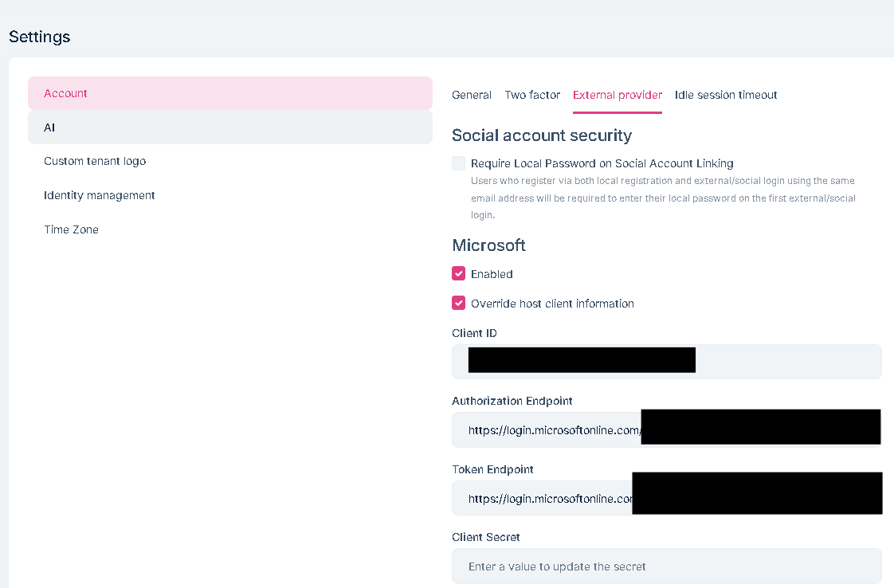Image resolution: width=894 pixels, height=588 pixels.
Task: Click the Social account security heading
Action: [x=542, y=135]
